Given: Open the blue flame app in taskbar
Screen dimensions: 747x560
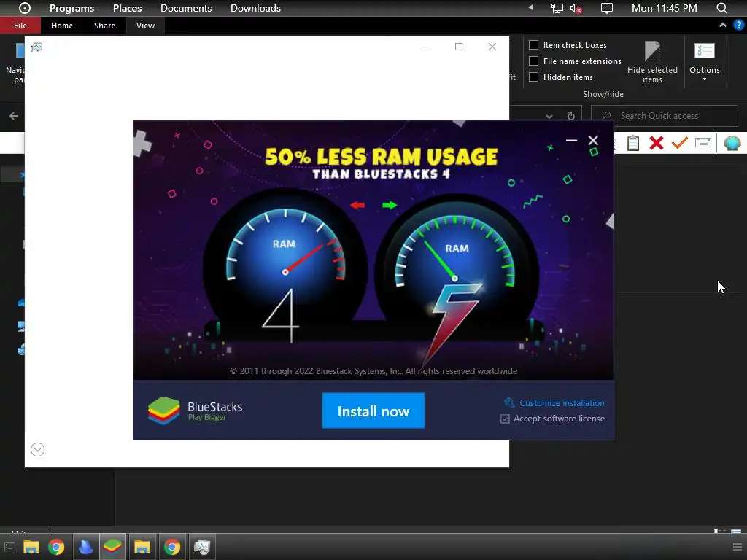Looking at the screenshot, I should pos(85,547).
